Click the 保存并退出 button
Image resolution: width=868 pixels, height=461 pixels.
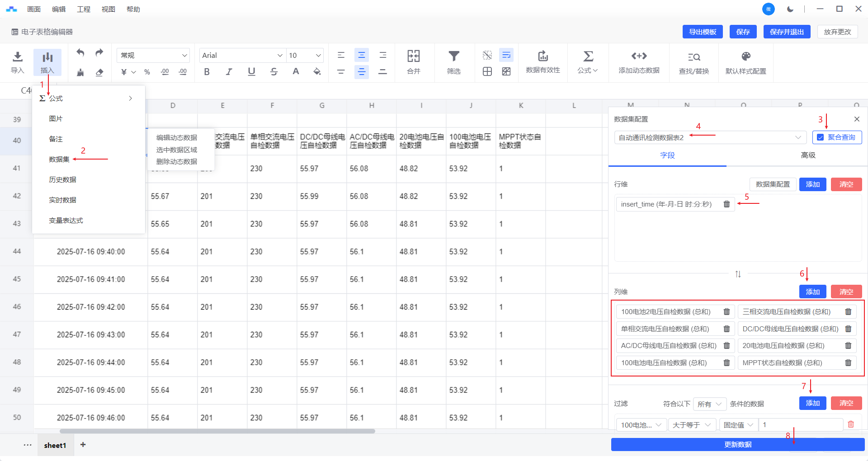pos(787,32)
